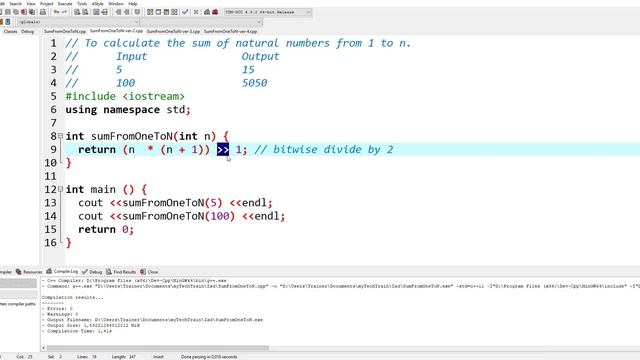640x360 pixels.
Task: Click 'Done parsing' message in status bar
Action: point(209,356)
